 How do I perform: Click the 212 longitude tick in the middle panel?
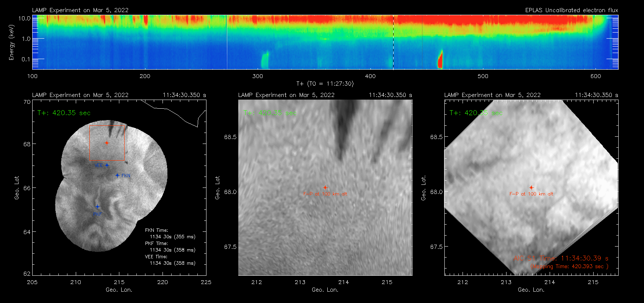click(x=256, y=282)
